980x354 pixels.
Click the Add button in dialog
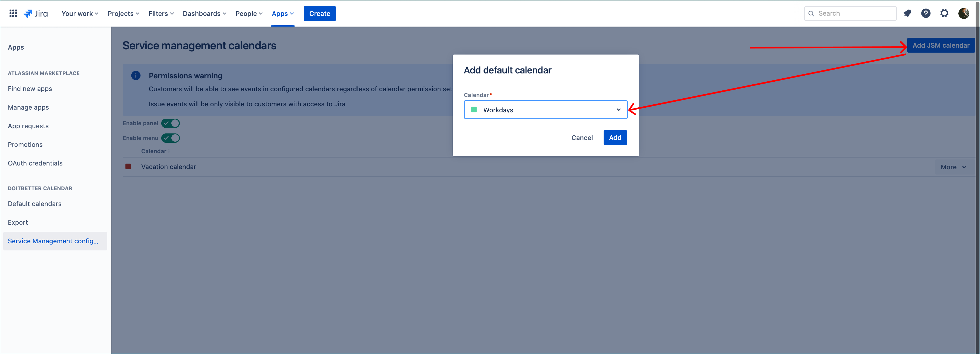click(615, 138)
